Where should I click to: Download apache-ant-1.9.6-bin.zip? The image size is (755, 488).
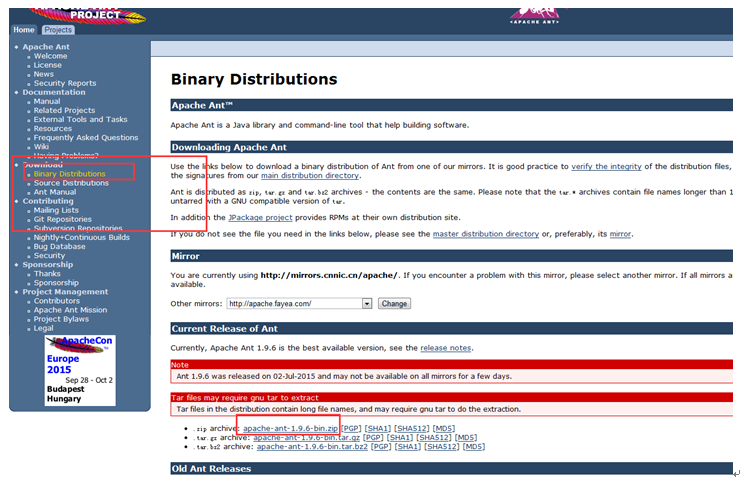coord(290,429)
